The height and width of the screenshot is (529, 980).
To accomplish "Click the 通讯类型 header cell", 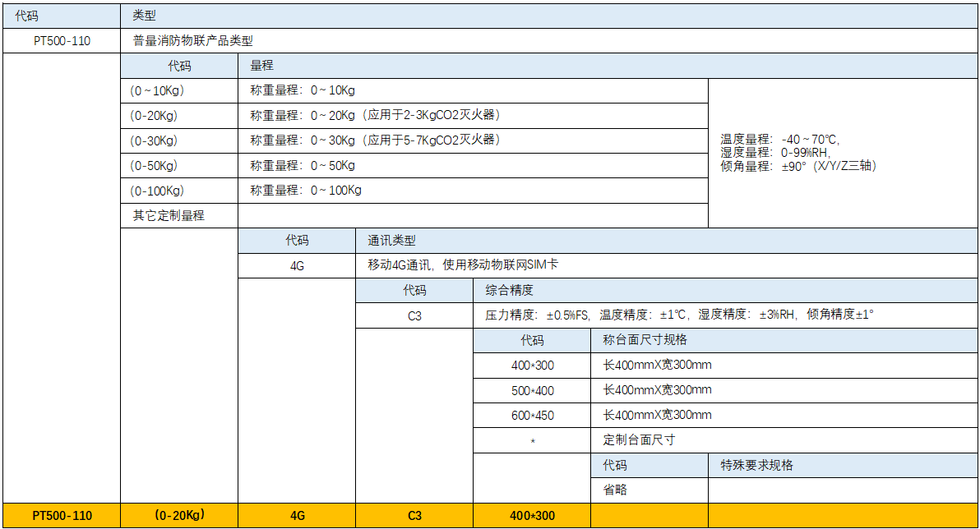I will click(667, 241).
